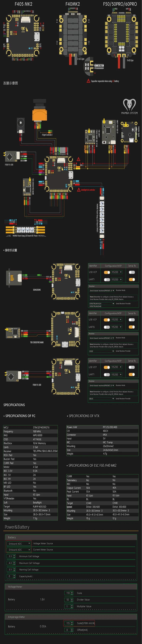Screen dimensions: 142x644
Task: Click the horizontal Flash-Bang LED Board 401
Action: pyautogui.click(x=25, y=230)
